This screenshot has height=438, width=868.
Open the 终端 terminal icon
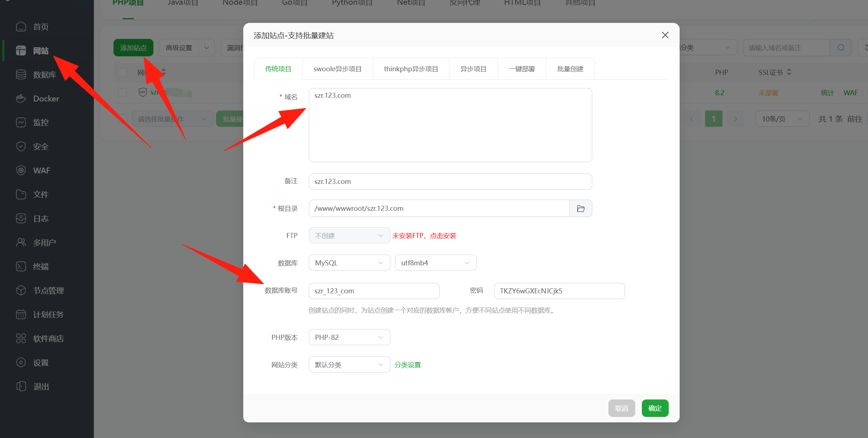coord(21,266)
